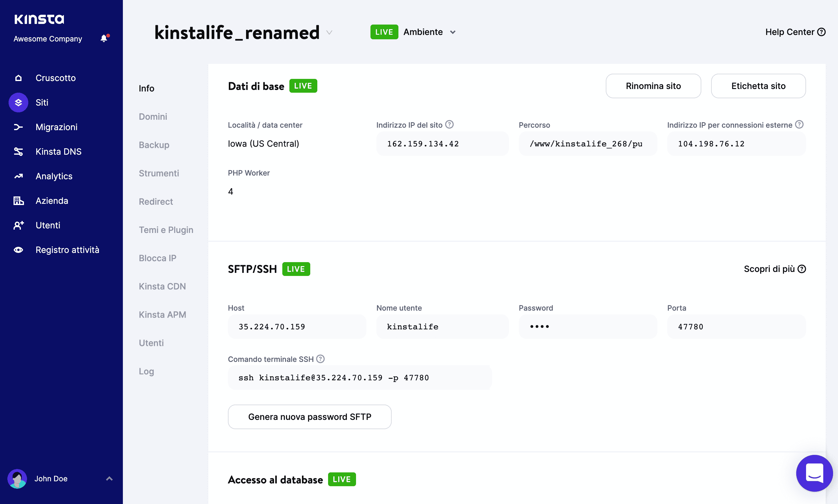Click help icon beside Comando terminale SSH
Image resolution: width=838 pixels, height=504 pixels.
tap(320, 359)
